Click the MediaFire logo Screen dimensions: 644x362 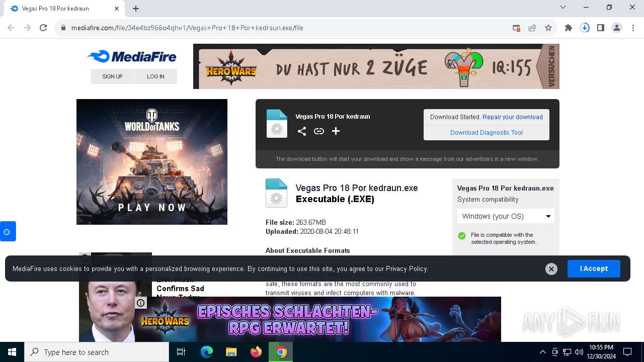[132, 57]
